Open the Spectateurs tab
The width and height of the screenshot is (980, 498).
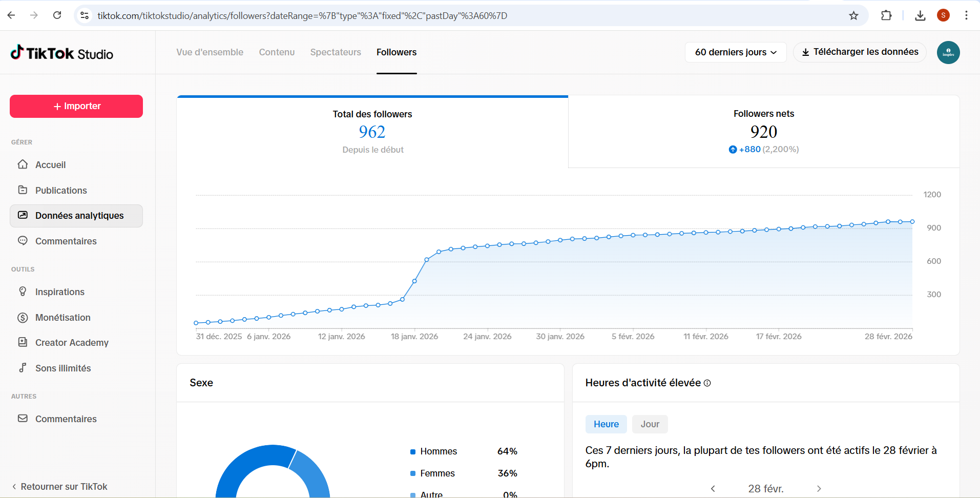click(x=336, y=52)
